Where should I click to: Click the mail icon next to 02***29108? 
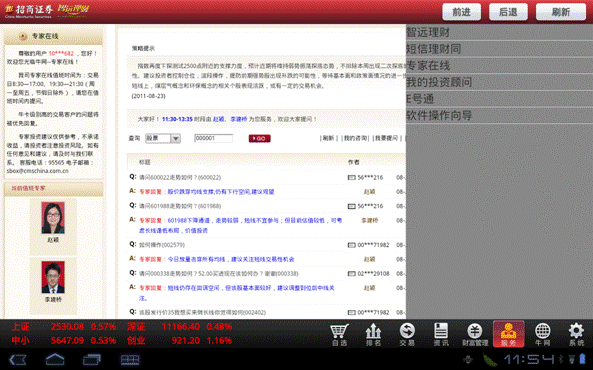(351, 274)
